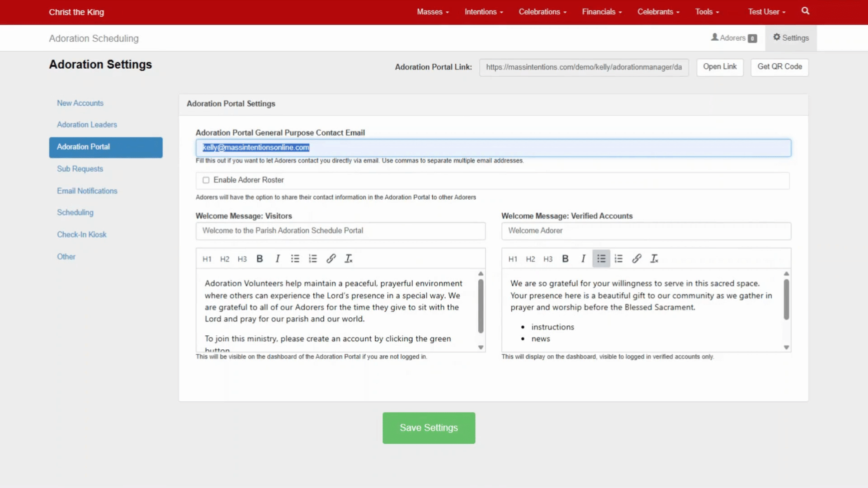Click the 'instructions' bullet text
Viewport: 868px width, 488px height.
[552, 327]
